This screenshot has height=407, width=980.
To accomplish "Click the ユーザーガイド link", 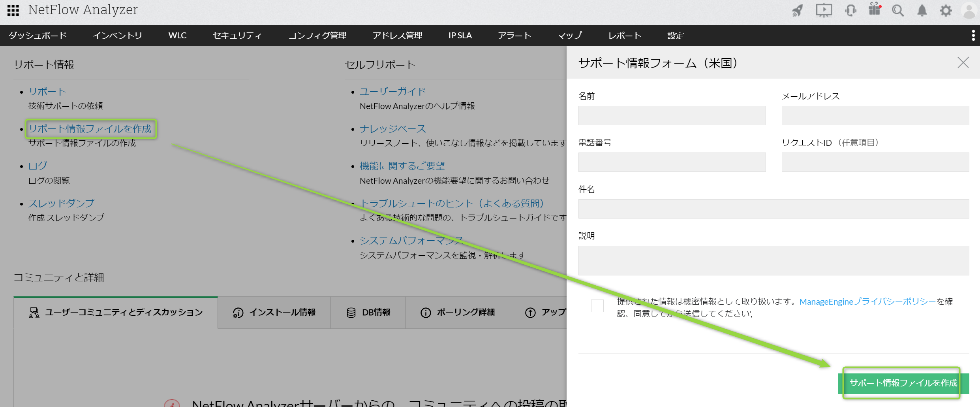I will pyautogui.click(x=392, y=91).
